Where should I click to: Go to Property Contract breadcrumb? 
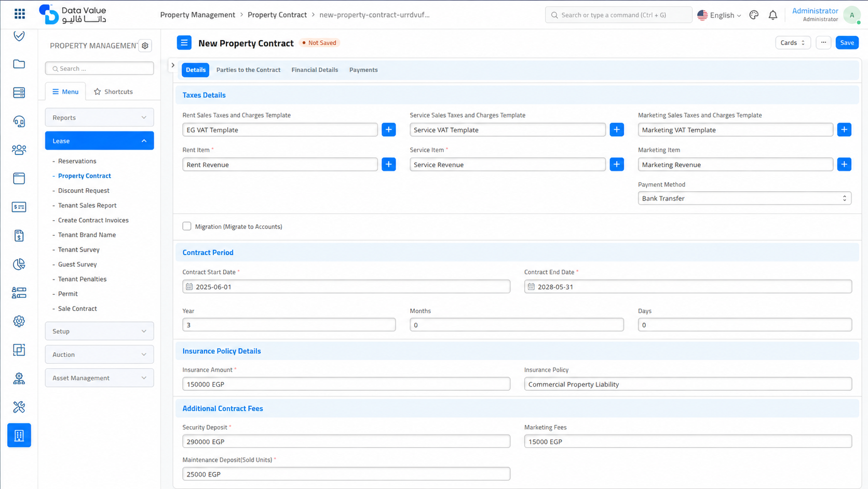pos(277,15)
